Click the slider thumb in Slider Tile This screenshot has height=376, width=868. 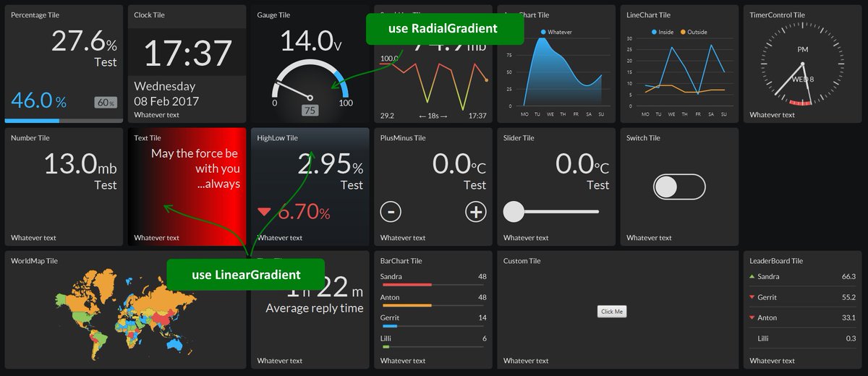tap(514, 212)
